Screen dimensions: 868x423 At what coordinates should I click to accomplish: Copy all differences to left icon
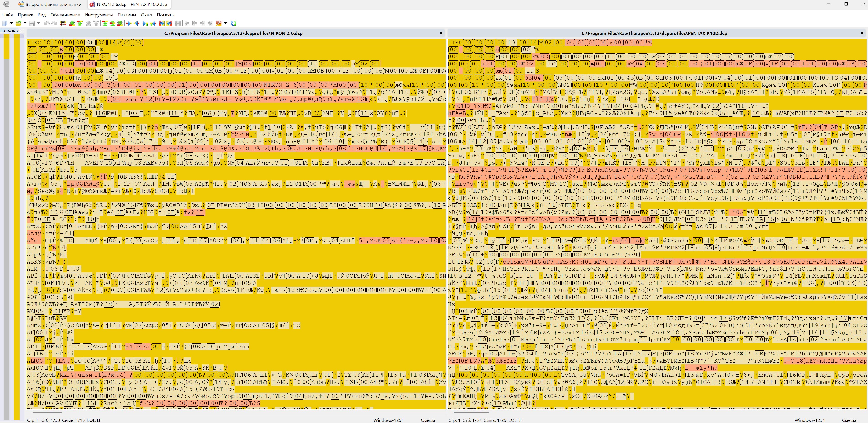[x=169, y=23]
